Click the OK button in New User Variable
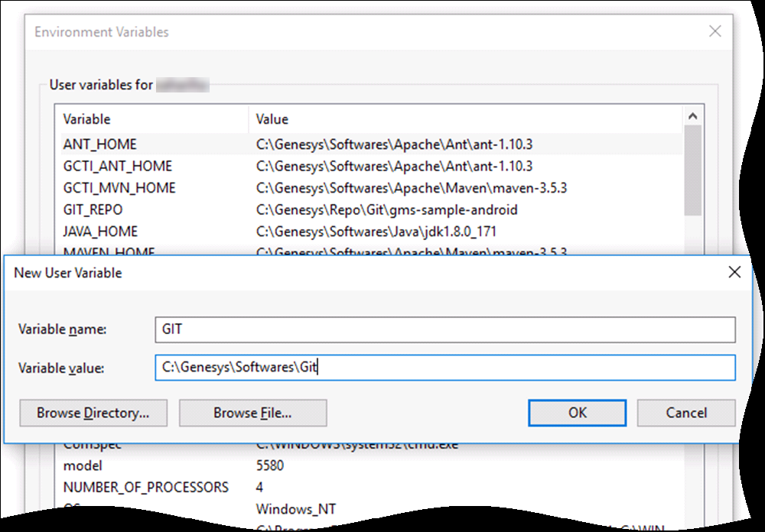765x532 pixels. point(578,413)
